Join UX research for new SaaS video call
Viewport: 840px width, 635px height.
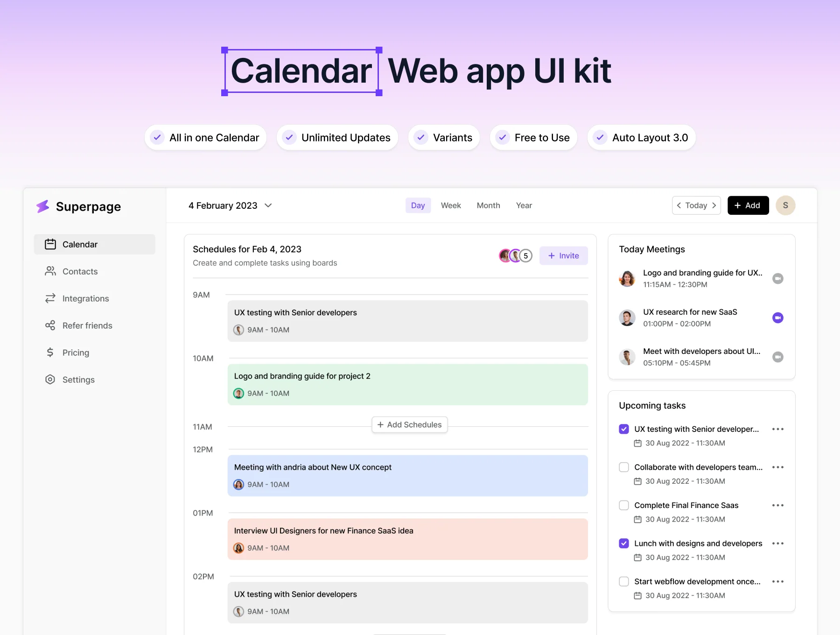pyautogui.click(x=777, y=317)
